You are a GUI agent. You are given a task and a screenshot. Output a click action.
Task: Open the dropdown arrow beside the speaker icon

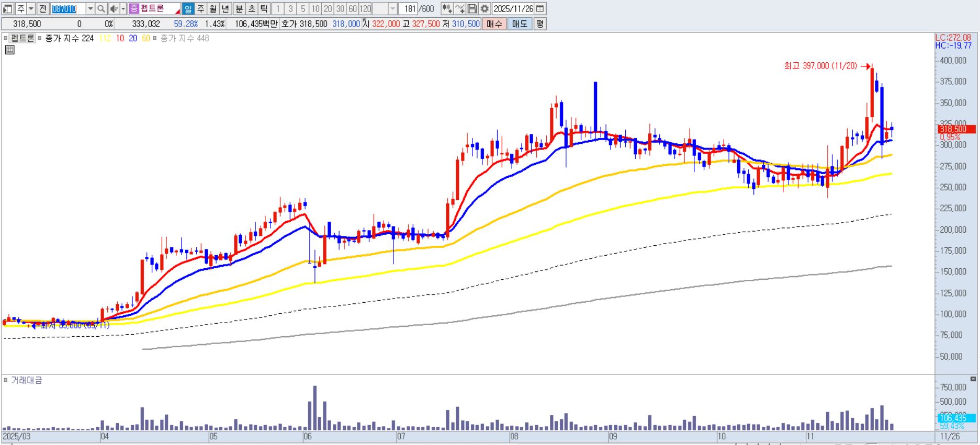point(123,9)
